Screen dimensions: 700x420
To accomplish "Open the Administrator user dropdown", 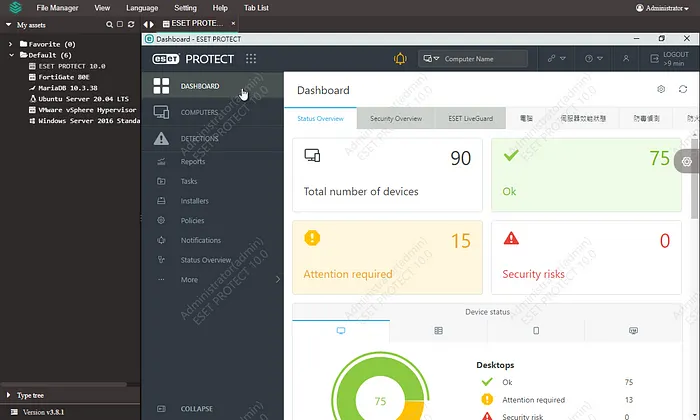I will coord(662,8).
